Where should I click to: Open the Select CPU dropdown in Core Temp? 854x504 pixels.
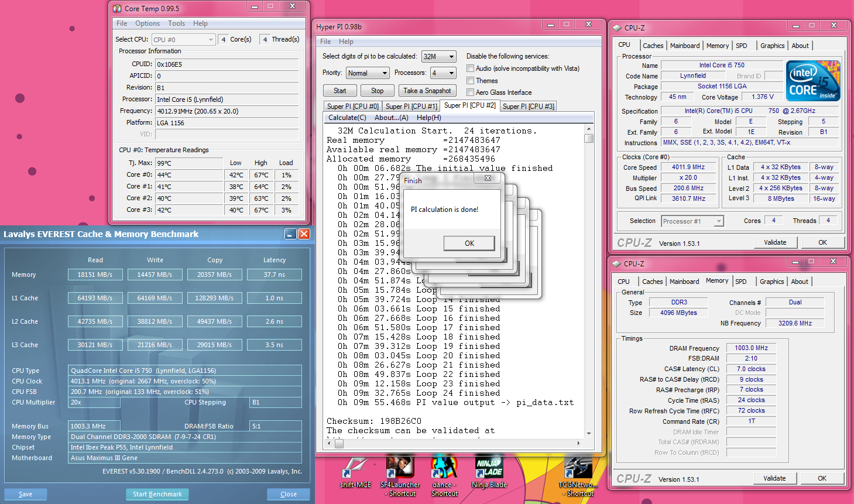(x=184, y=39)
